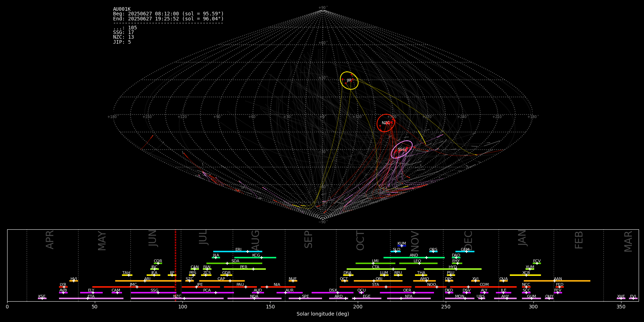644x322 pixels.
Task: Click the LEO label in timeline
Action: 418,261
